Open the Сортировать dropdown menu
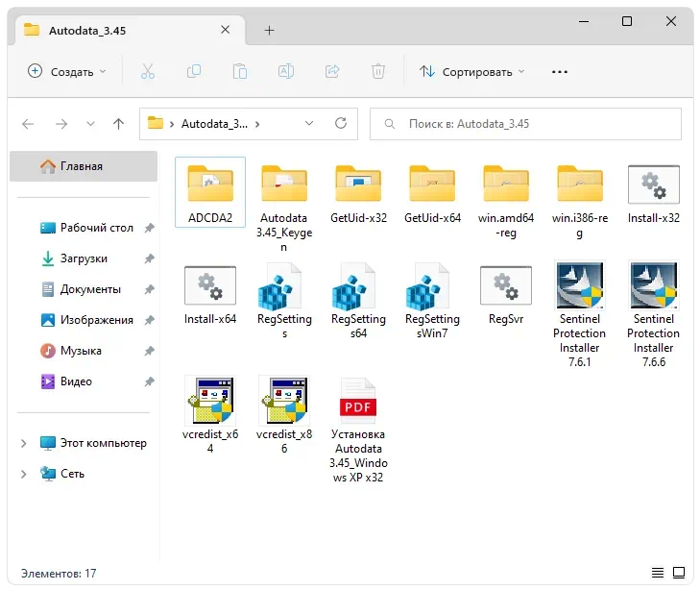Screen dimensions: 700x590 (x=471, y=72)
